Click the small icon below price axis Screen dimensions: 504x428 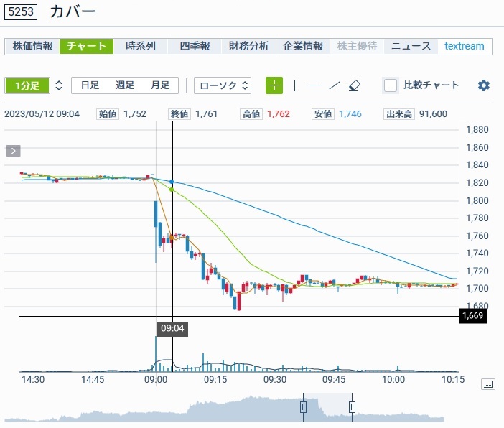pyautogui.click(x=488, y=384)
